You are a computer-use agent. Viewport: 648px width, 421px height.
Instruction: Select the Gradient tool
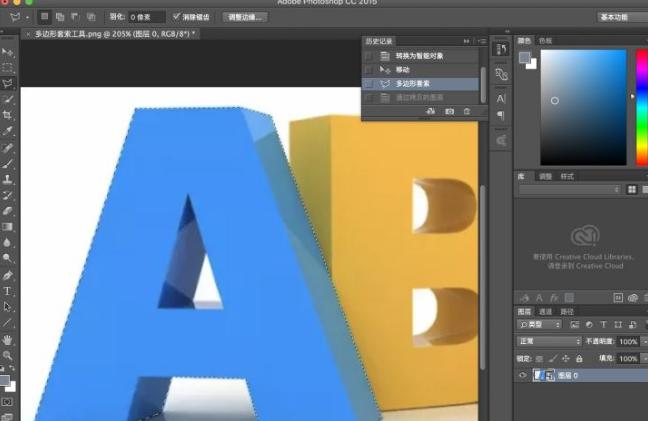point(7,226)
